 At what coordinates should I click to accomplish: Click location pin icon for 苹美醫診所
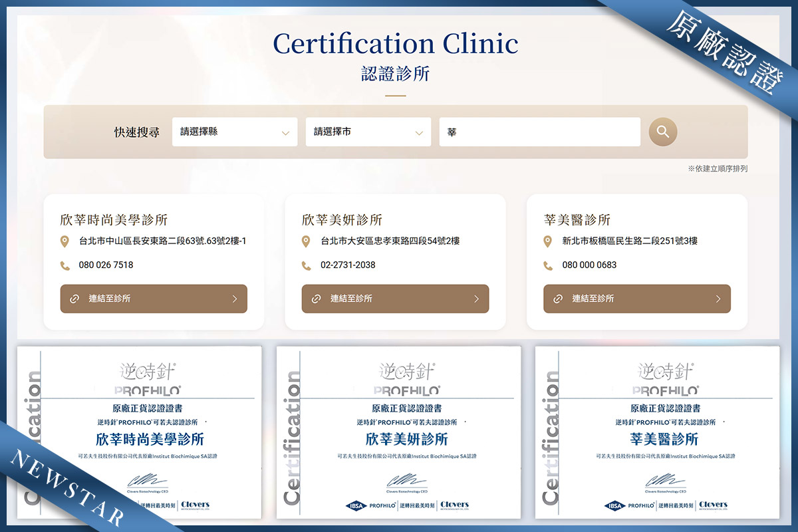[548, 241]
